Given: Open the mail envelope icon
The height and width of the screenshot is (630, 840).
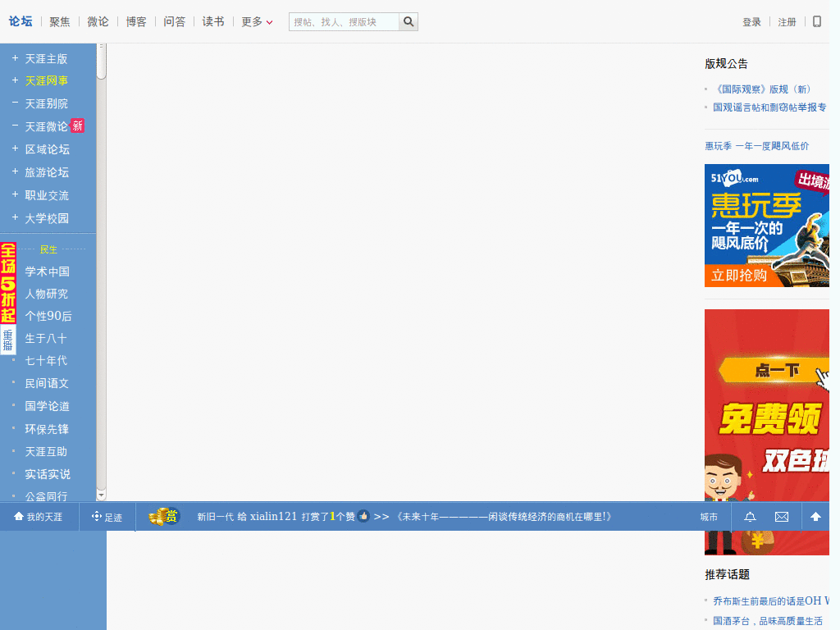Looking at the screenshot, I should (x=782, y=517).
